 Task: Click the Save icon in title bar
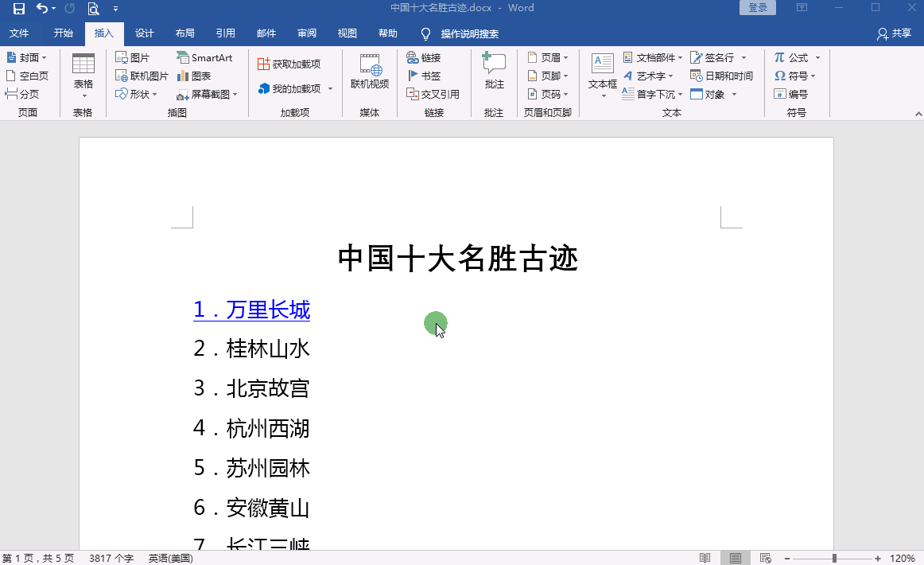19,8
